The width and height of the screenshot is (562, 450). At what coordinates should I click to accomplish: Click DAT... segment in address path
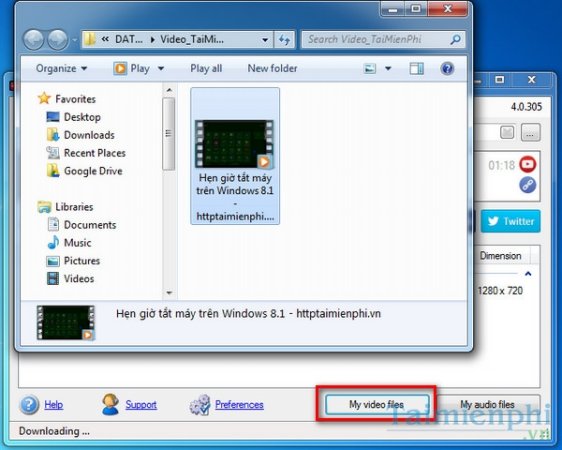129,39
